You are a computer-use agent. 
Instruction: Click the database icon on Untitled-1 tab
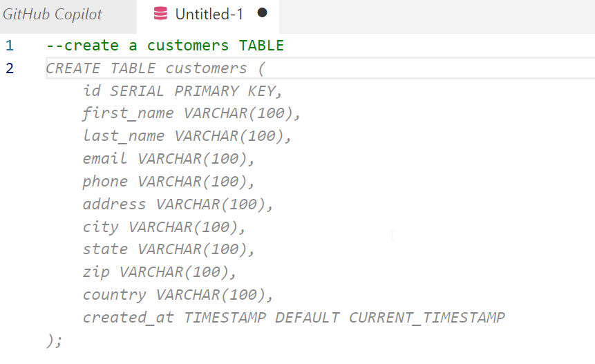click(160, 14)
